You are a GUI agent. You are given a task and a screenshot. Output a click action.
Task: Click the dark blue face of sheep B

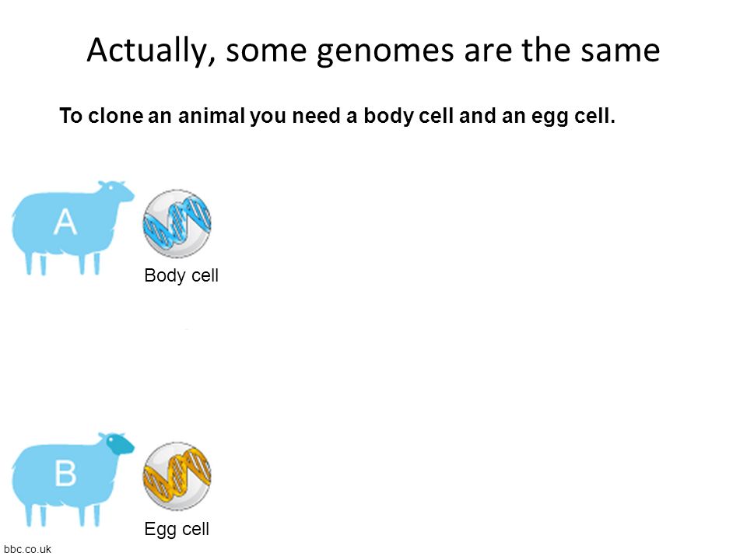click(x=120, y=444)
